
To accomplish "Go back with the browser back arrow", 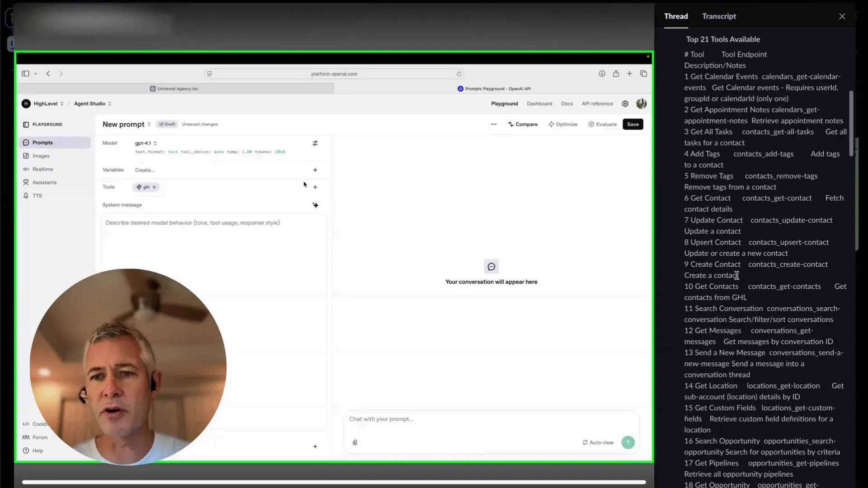I will pos(48,74).
